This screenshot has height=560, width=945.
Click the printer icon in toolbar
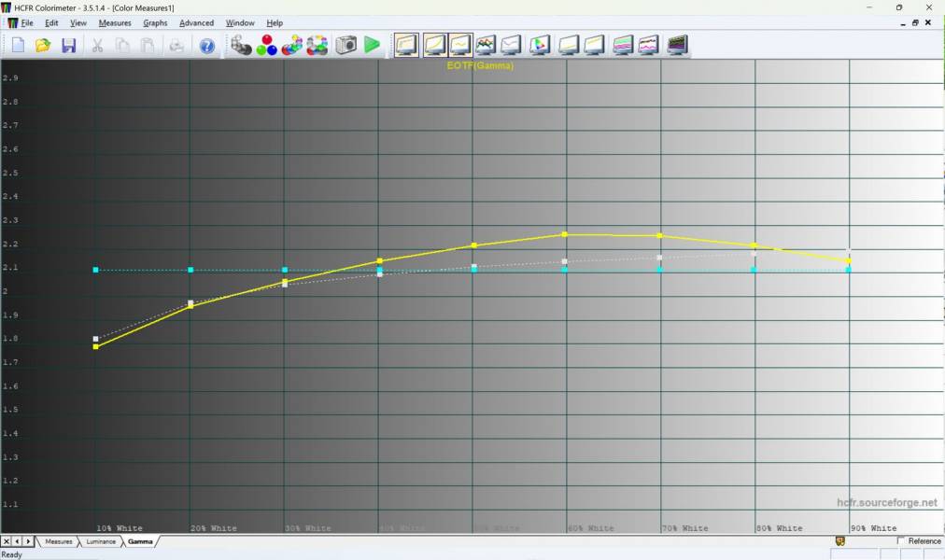[176, 45]
